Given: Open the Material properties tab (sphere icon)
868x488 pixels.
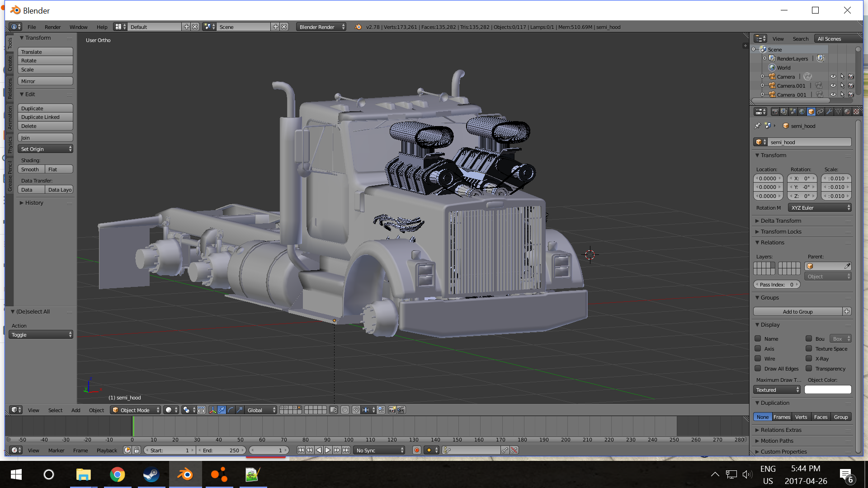Looking at the screenshot, I should [x=847, y=112].
